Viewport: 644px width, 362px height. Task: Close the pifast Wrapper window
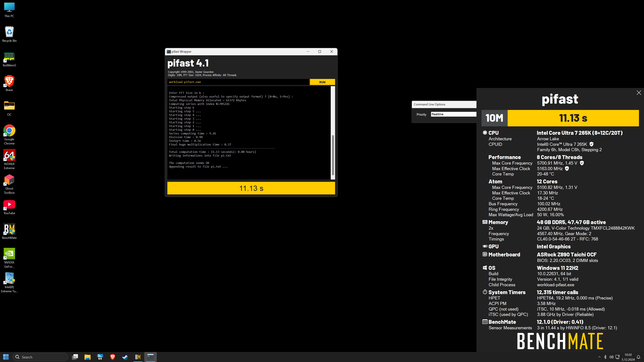click(x=332, y=51)
